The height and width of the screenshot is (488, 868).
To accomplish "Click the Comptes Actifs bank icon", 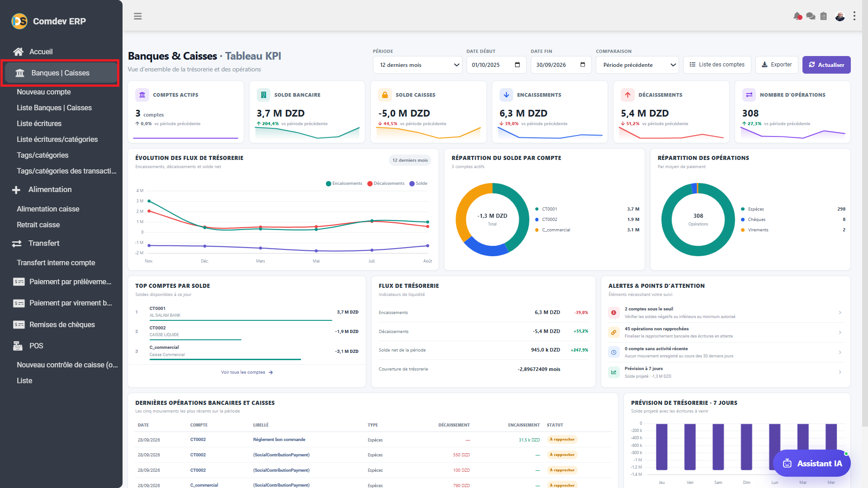I will [142, 95].
